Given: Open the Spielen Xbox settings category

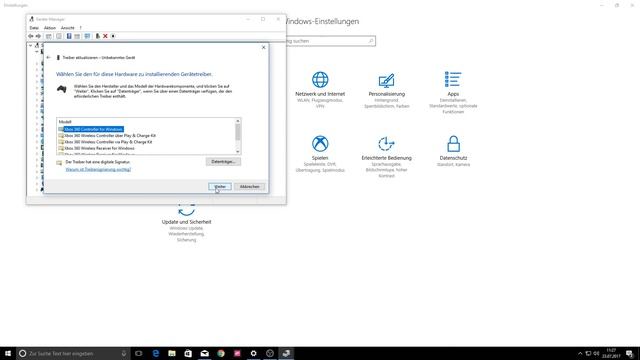Looking at the screenshot, I should pos(320,153).
